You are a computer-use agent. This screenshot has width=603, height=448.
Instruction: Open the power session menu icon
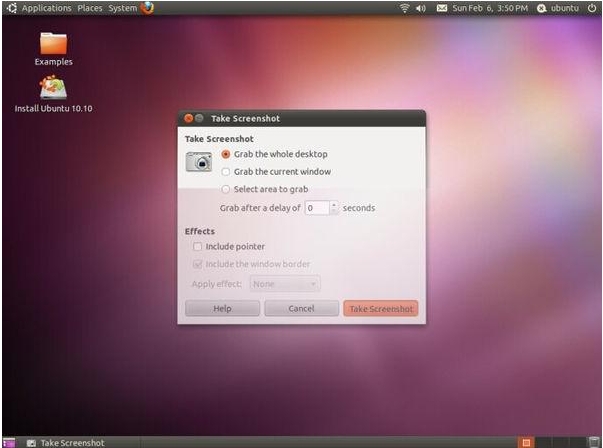click(x=592, y=8)
